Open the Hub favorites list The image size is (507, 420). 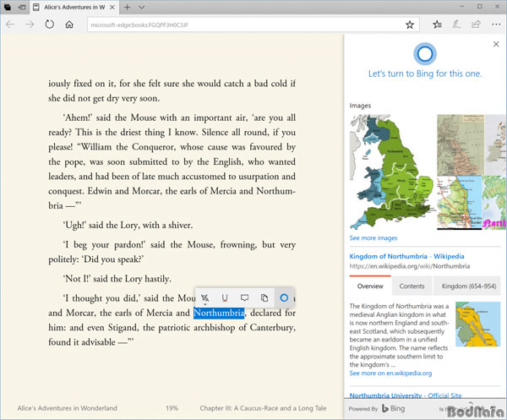437,25
